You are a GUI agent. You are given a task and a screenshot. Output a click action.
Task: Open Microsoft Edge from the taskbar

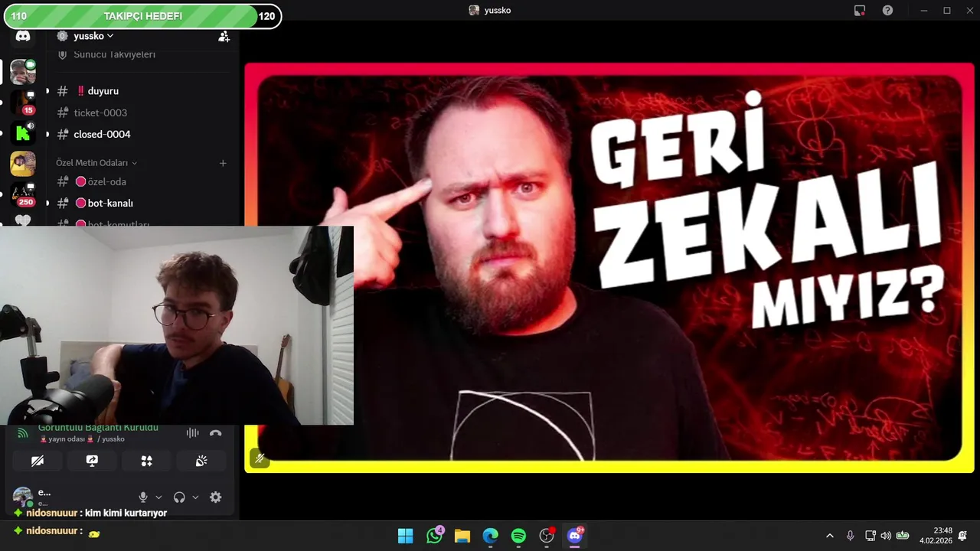coord(490,536)
